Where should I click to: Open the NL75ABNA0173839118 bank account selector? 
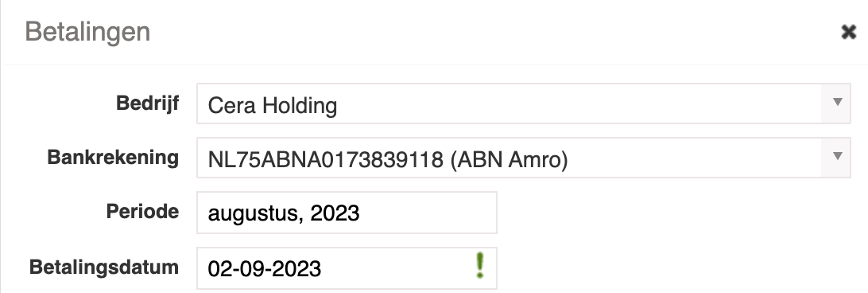[524, 158]
